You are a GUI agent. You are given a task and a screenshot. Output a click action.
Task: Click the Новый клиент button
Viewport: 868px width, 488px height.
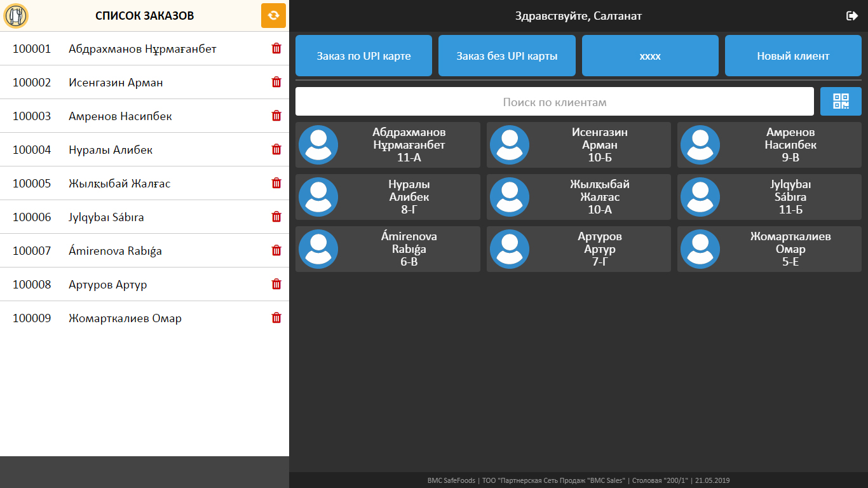pos(793,56)
